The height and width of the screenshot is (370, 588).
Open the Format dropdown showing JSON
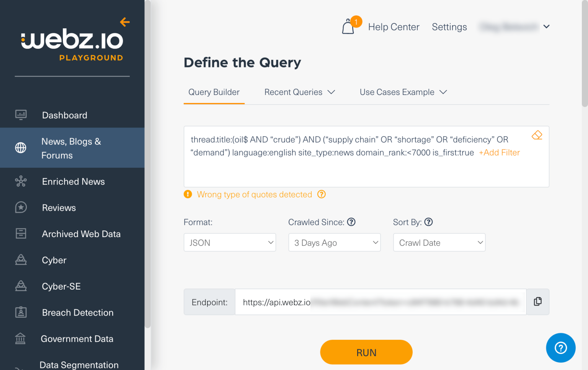[x=229, y=242]
